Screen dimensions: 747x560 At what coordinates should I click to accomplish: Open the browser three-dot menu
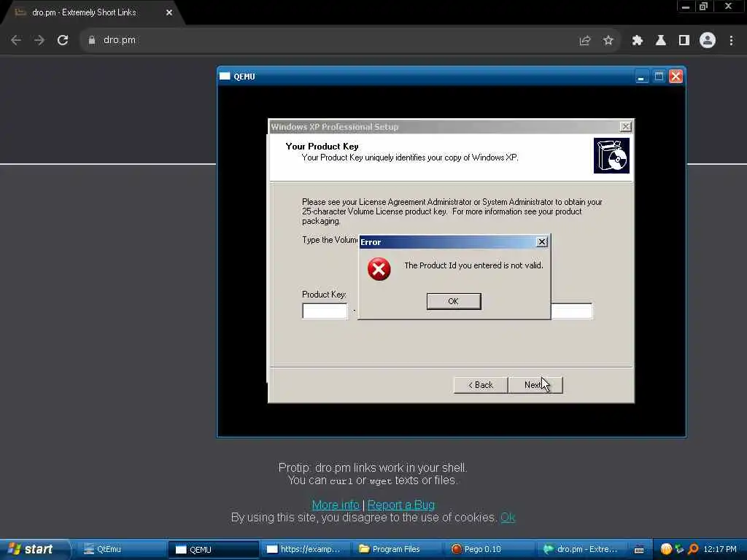(x=731, y=41)
